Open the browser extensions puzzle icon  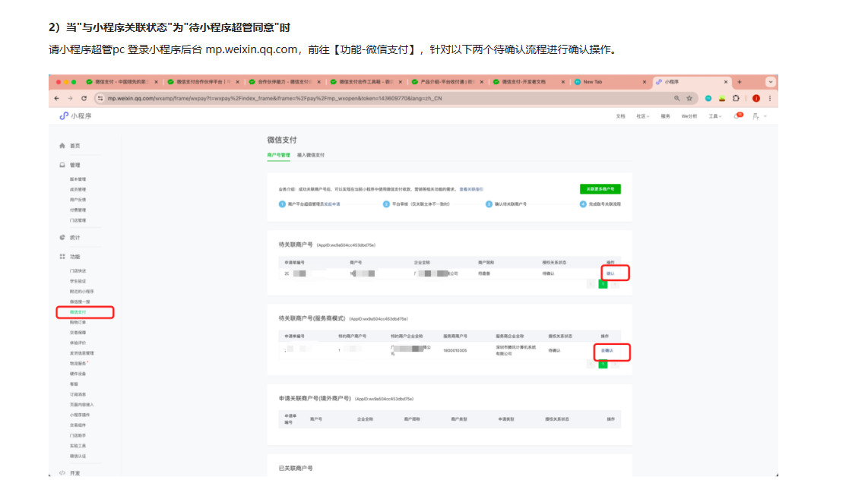[737, 99]
